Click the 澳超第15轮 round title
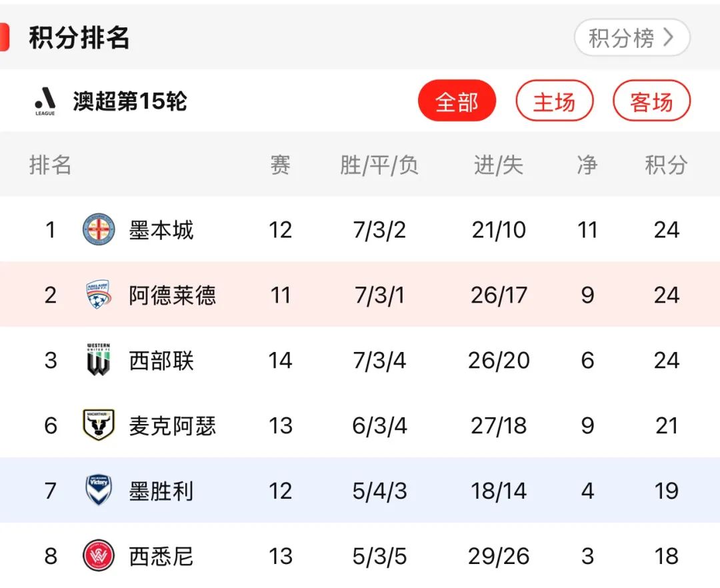The height and width of the screenshot is (588, 720). click(130, 101)
